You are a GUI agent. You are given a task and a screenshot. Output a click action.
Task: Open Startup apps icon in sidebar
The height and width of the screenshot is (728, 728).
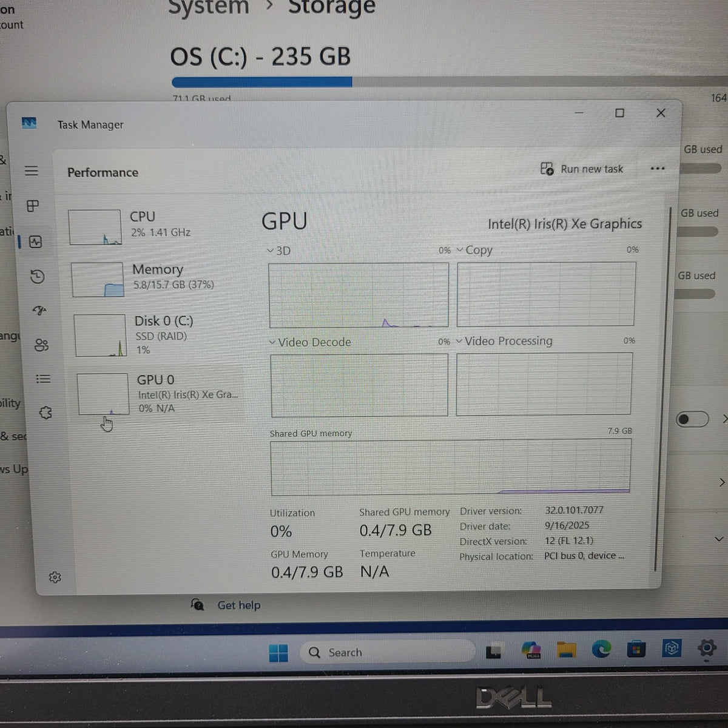[x=39, y=311]
